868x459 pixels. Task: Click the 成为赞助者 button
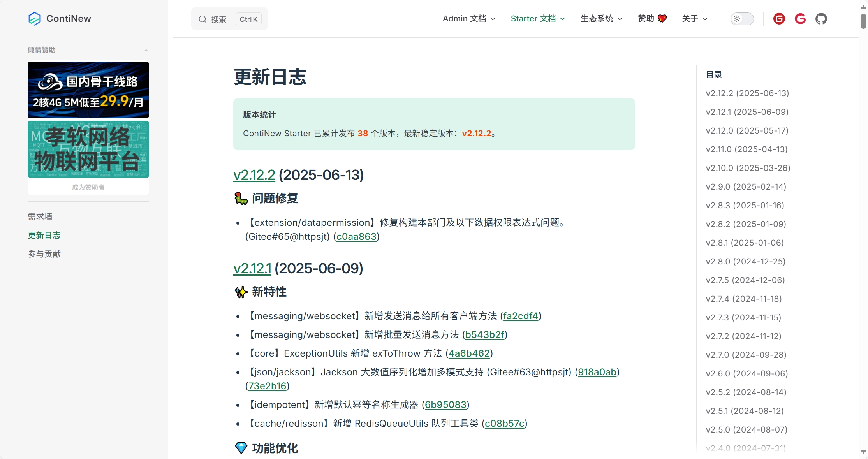pyautogui.click(x=88, y=187)
